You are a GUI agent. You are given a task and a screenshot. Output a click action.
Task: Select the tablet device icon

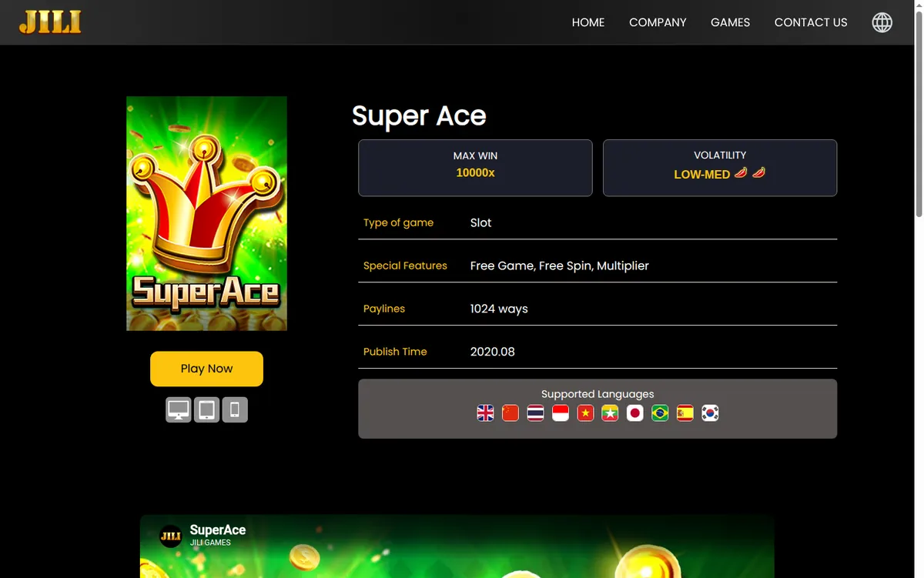pos(206,410)
